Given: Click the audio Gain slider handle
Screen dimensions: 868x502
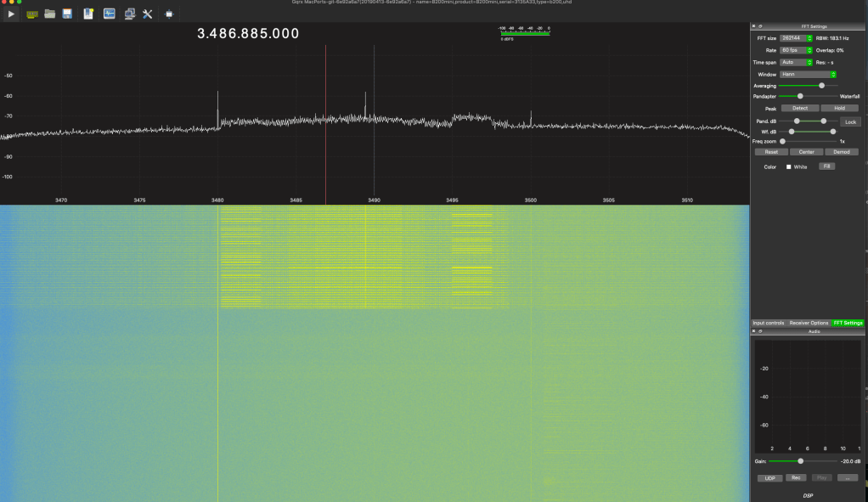Looking at the screenshot, I should click(800, 460).
